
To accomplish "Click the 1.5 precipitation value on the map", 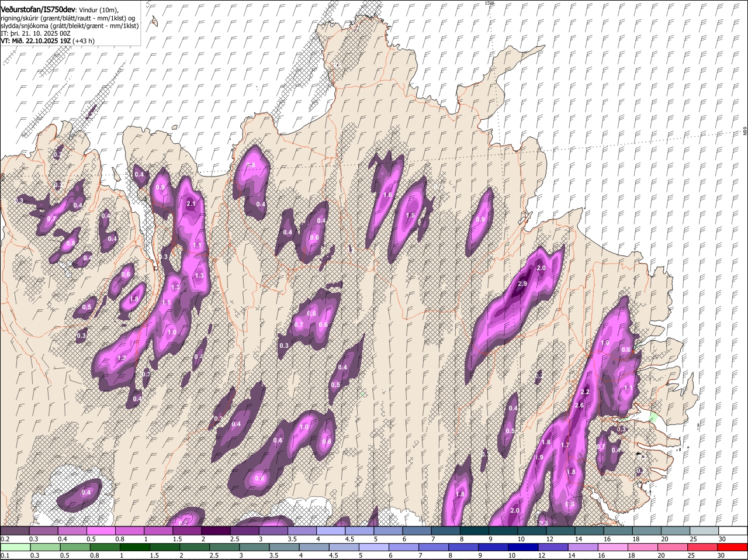I will 410,215.
